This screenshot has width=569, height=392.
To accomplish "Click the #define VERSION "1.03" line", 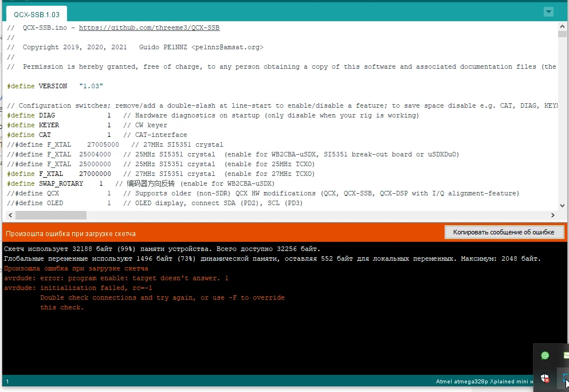I will [x=55, y=86].
